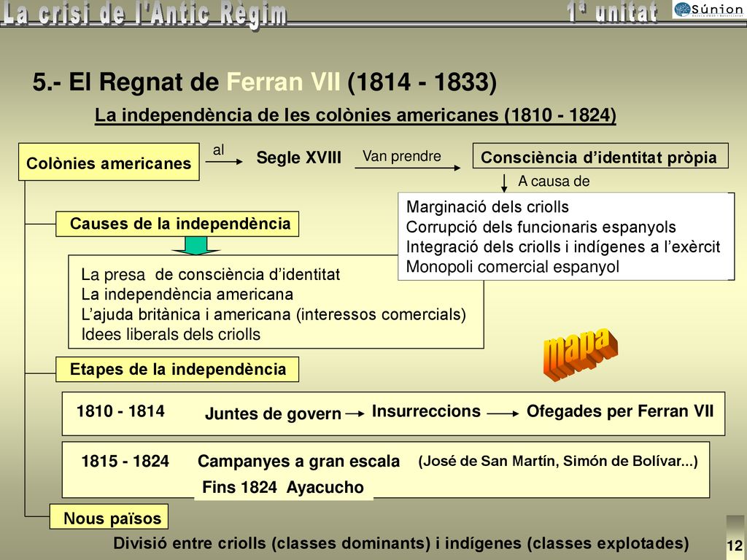Click 'Corrupció dels funcionaris espanyols'
Viewport: 747px width, 560px height.
pos(541,227)
